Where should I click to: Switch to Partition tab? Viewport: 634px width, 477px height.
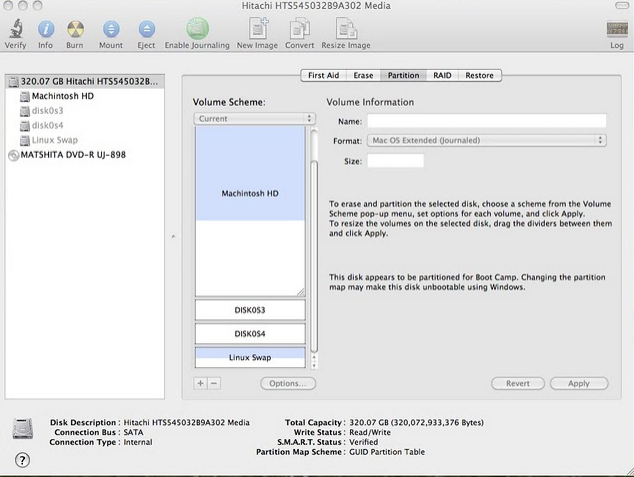(x=403, y=76)
